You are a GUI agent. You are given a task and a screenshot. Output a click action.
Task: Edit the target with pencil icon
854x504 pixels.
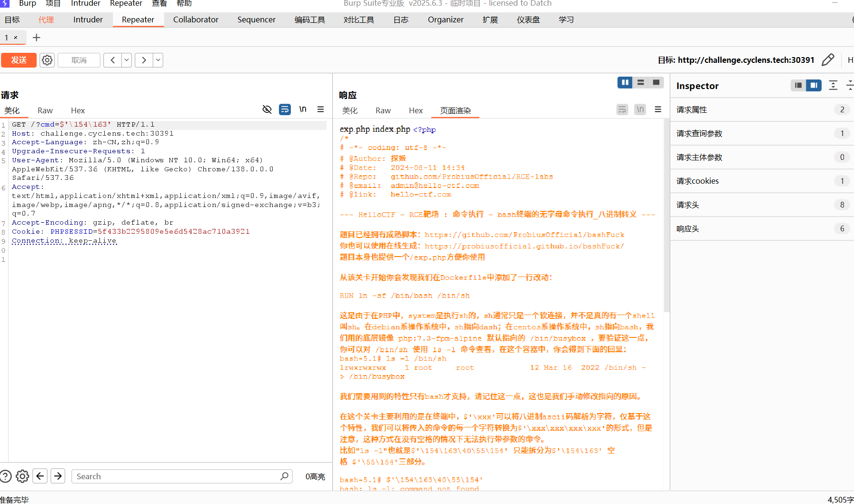828,60
